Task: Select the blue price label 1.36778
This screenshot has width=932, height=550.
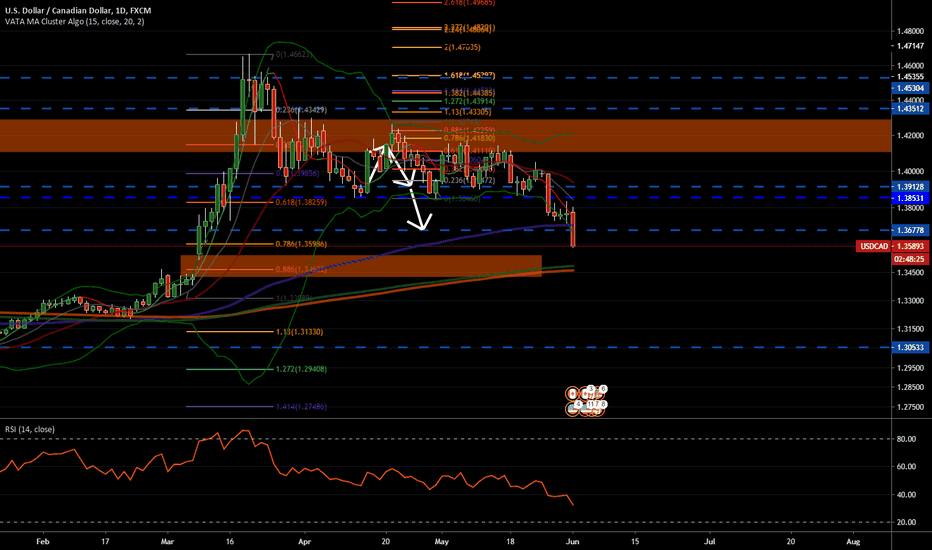Action: (x=910, y=230)
